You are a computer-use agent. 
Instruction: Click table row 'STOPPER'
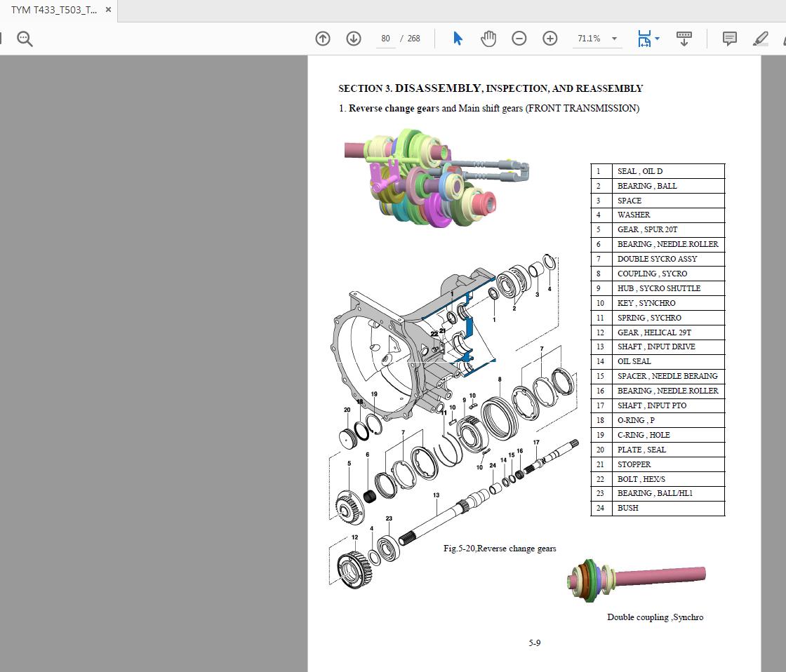click(x=658, y=464)
